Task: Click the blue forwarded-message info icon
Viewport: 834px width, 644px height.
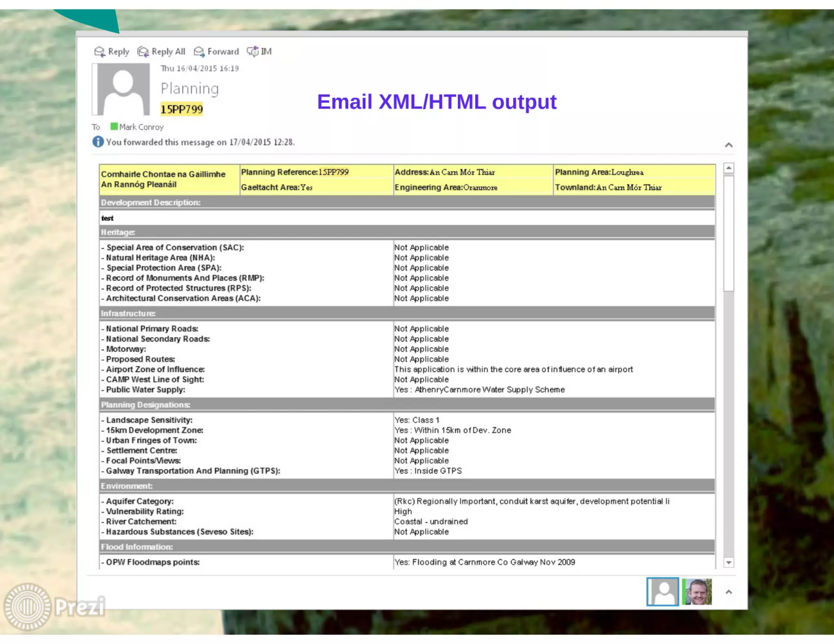Action: pos(98,142)
